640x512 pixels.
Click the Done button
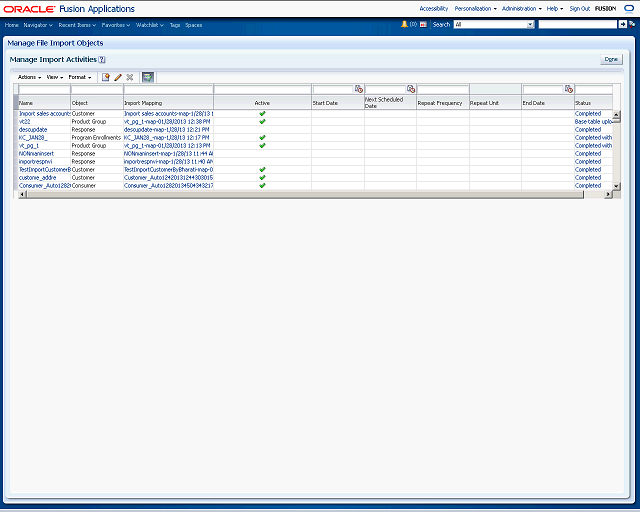[x=611, y=60]
